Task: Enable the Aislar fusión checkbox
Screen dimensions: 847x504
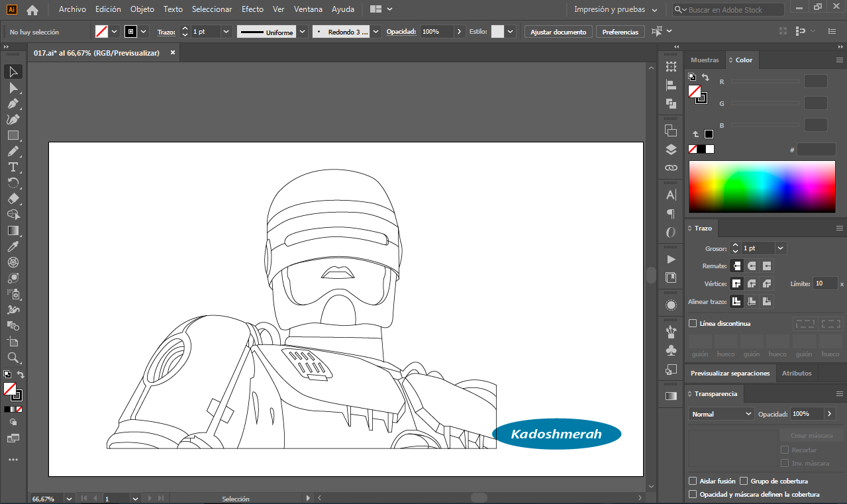Action: click(x=693, y=481)
